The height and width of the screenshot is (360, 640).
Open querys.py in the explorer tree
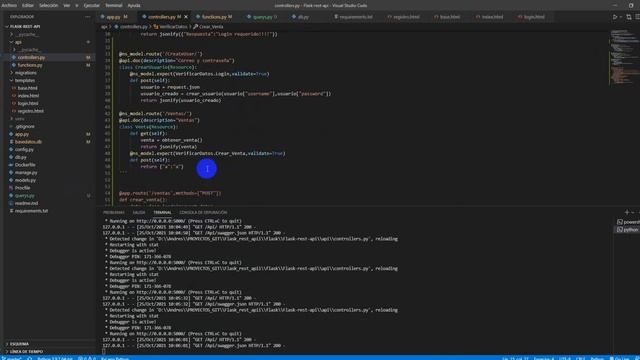(x=24, y=196)
